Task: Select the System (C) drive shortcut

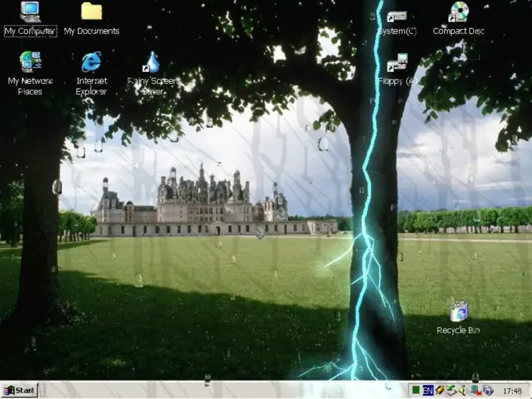Action: tap(396, 16)
